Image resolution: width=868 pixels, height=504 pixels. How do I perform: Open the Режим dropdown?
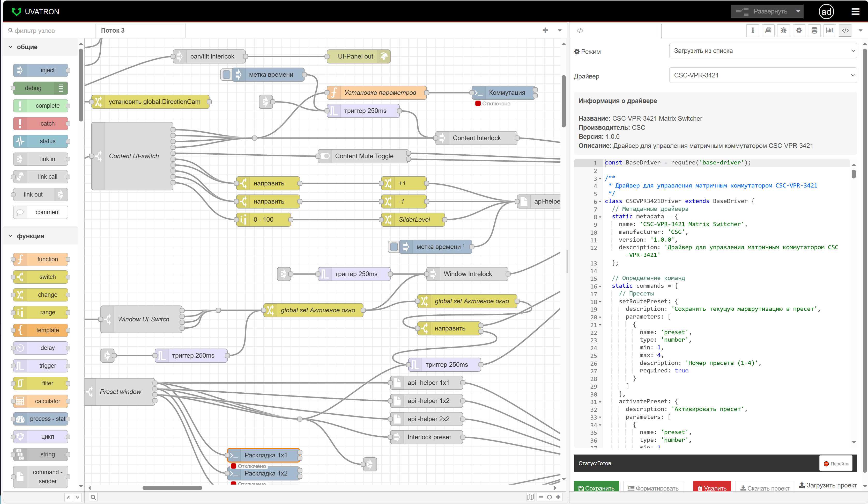763,51
